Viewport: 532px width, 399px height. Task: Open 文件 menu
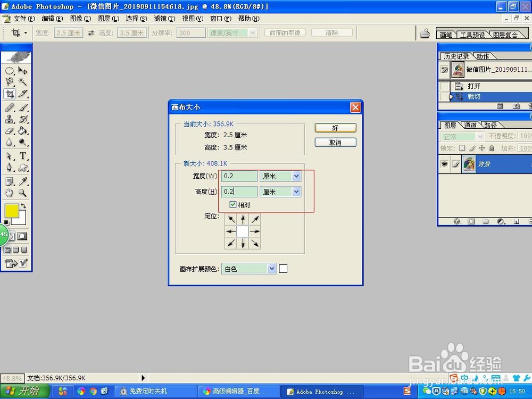[24, 19]
